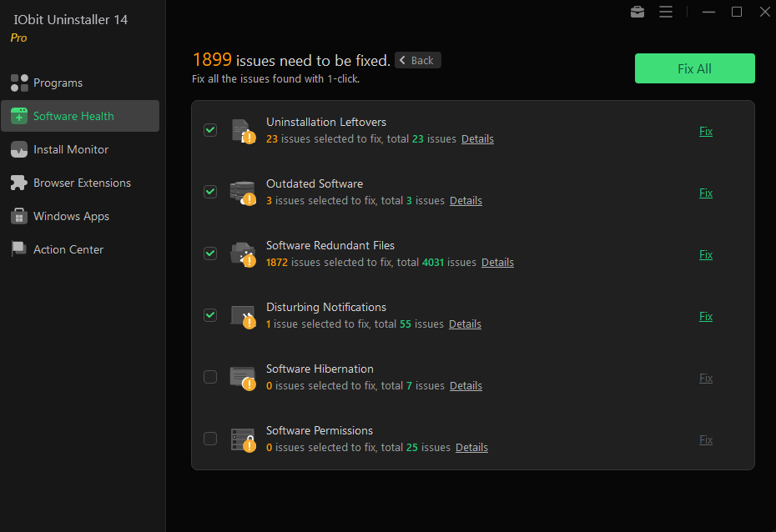This screenshot has height=532, width=776.
Task: Click the Uninstallation Leftovers file icon
Action: pos(243,131)
